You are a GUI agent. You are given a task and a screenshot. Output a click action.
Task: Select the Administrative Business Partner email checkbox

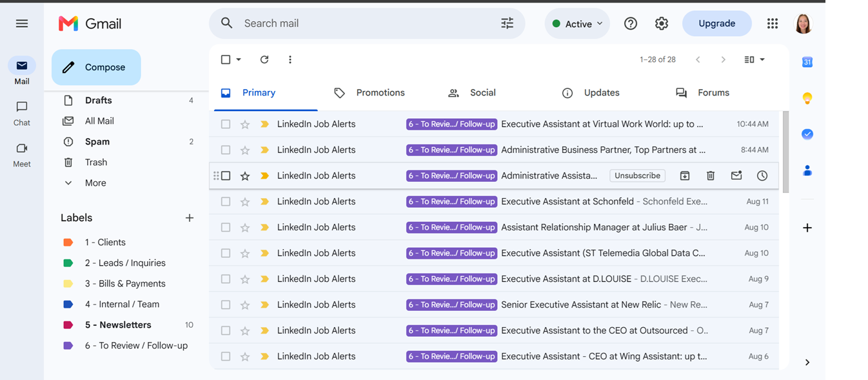pyautogui.click(x=226, y=150)
